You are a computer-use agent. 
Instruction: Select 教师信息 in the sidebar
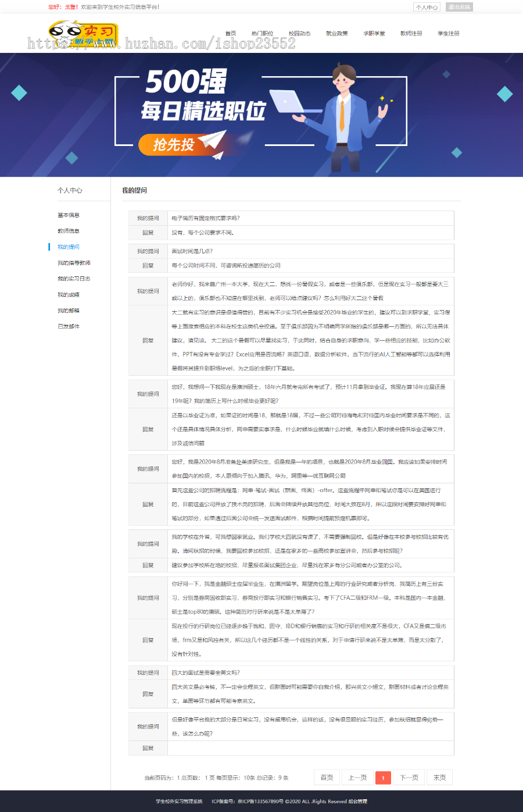point(69,231)
